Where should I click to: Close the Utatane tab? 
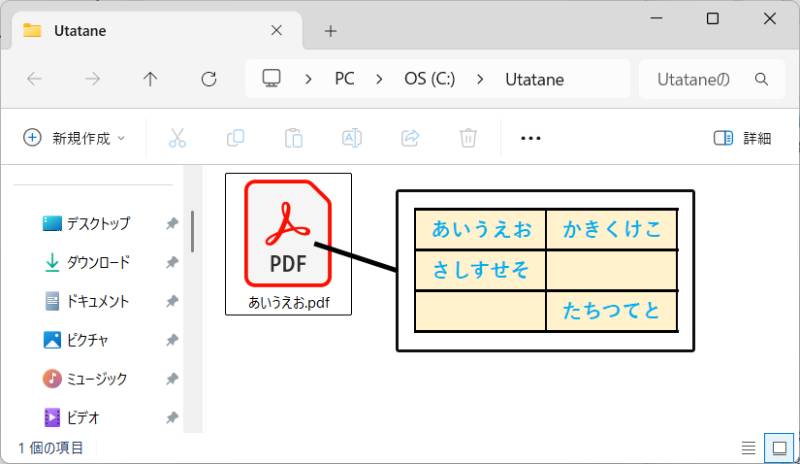(x=277, y=31)
